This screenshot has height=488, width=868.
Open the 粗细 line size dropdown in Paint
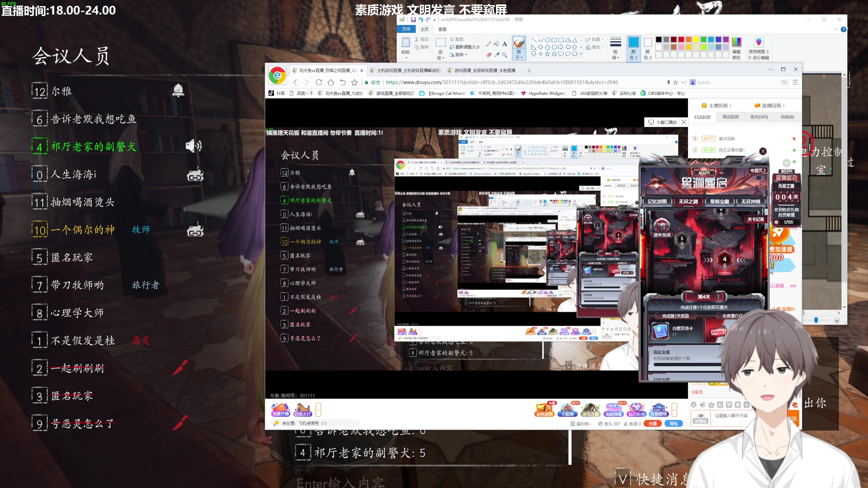pyautogui.click(x=615, y=48)
